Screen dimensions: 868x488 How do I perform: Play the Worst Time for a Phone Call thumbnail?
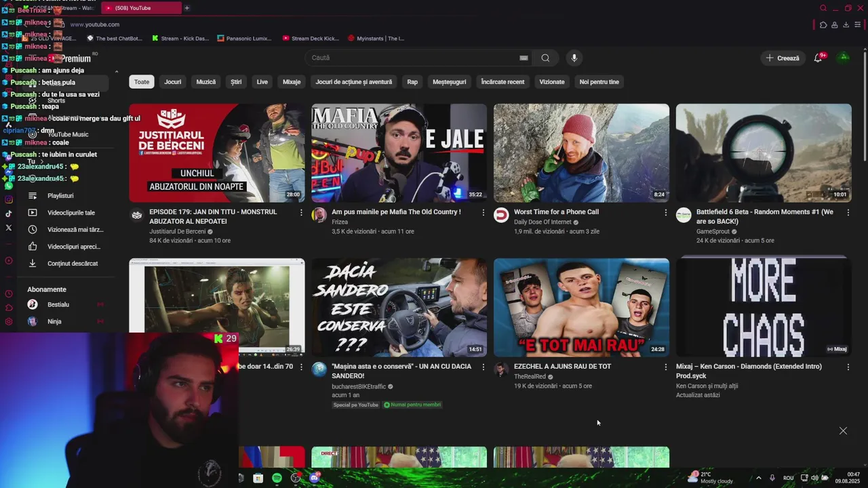click(581, 153)
